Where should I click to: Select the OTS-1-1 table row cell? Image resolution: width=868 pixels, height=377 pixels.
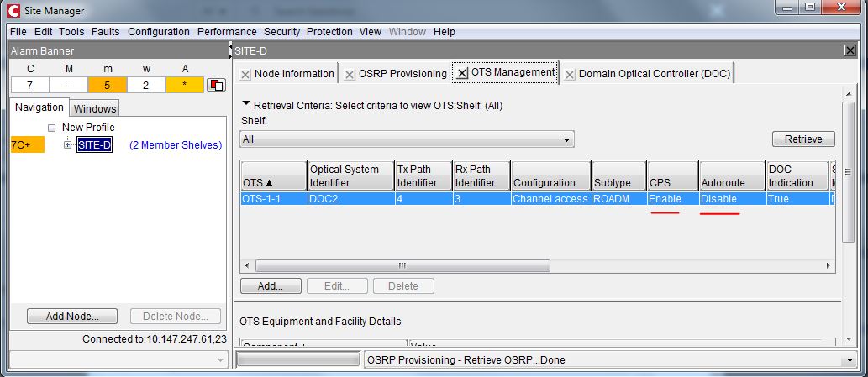click(x=274, y=198)
